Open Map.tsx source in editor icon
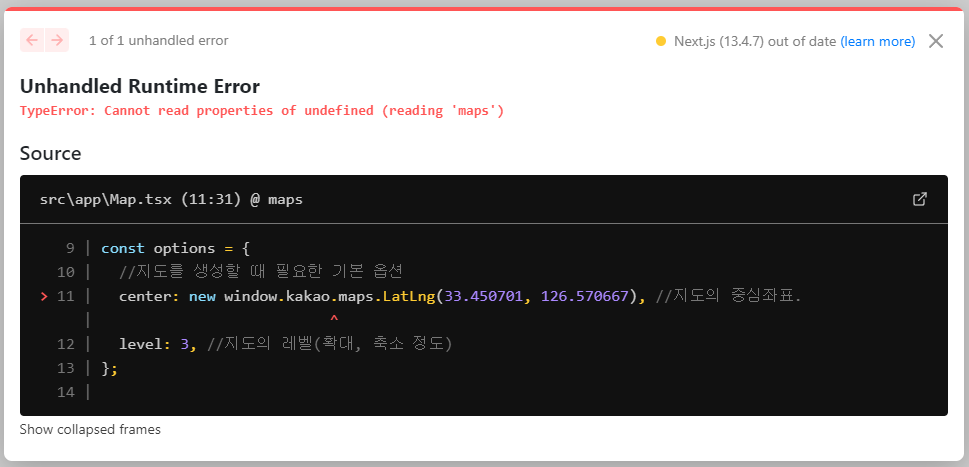Viewport: 969px width, 467px height. pyautogui.click(x=920, y=199)
